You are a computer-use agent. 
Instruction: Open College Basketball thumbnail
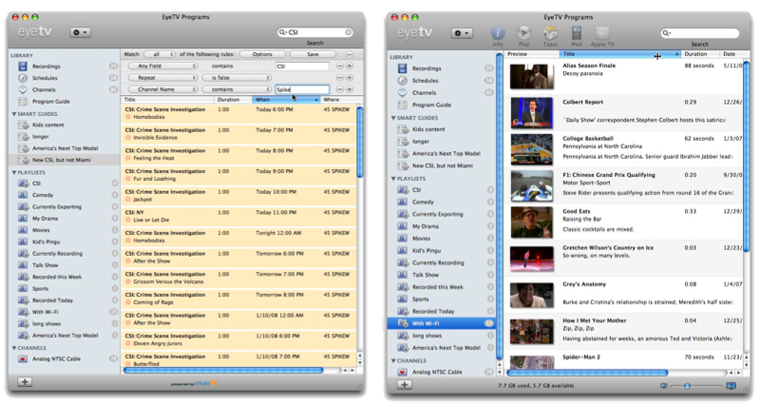pos(532,149)
